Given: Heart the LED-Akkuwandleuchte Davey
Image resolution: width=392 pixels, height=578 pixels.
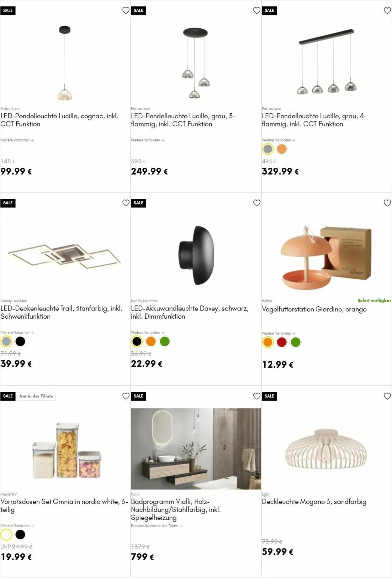Looking at the screenshot, I should point(257,203).
